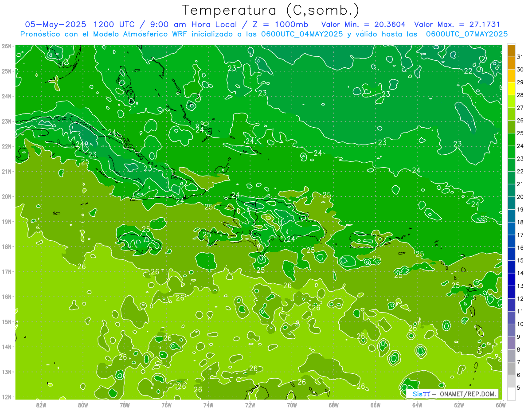Click the 26N latitude axis label
Screen dimensions: 532x411
click(x=7, y=46)
